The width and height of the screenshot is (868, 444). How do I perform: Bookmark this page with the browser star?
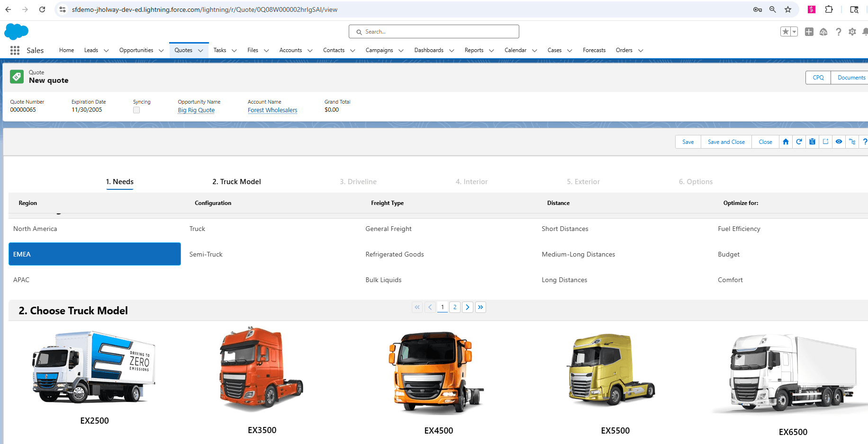point(788,9)
